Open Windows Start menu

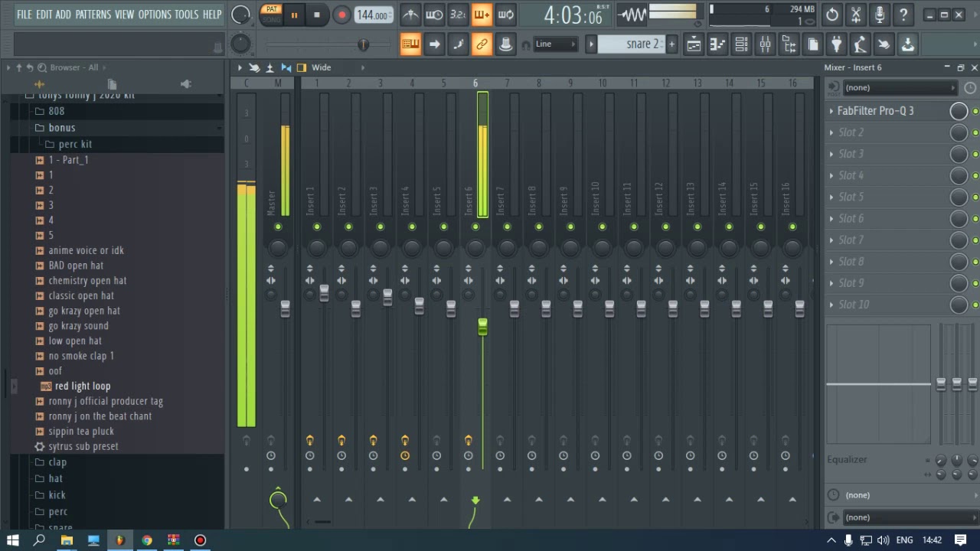pyautogui.click(x=13, y=540)
